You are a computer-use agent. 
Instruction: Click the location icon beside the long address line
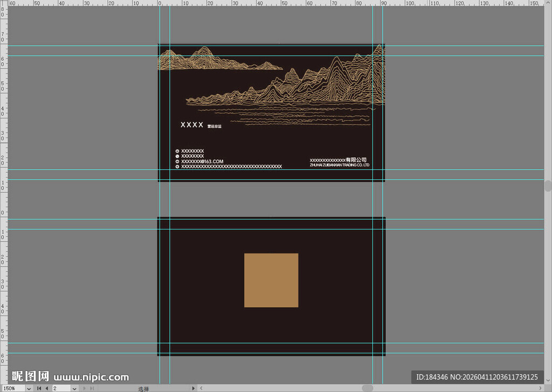[177, 166]
